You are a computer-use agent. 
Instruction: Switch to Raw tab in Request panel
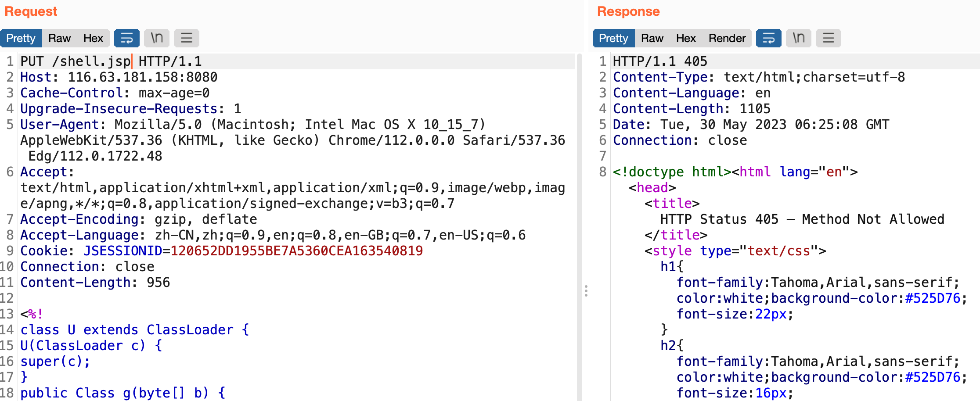(59, 38)
